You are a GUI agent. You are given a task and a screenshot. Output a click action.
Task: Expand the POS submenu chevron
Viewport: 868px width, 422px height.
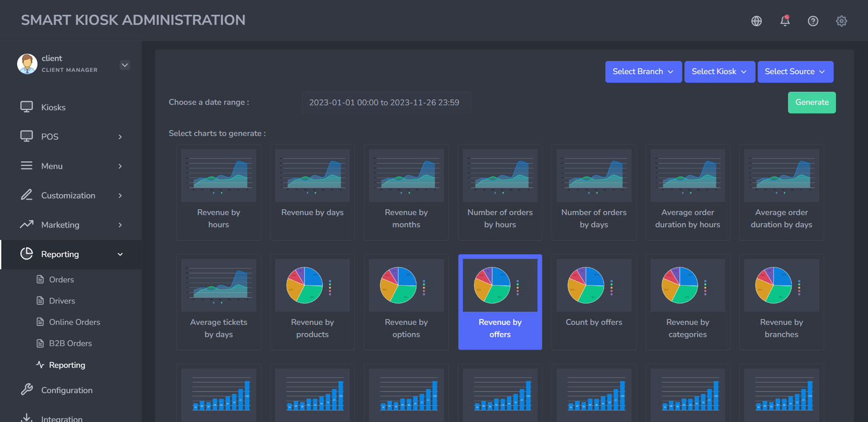point(120,137)
